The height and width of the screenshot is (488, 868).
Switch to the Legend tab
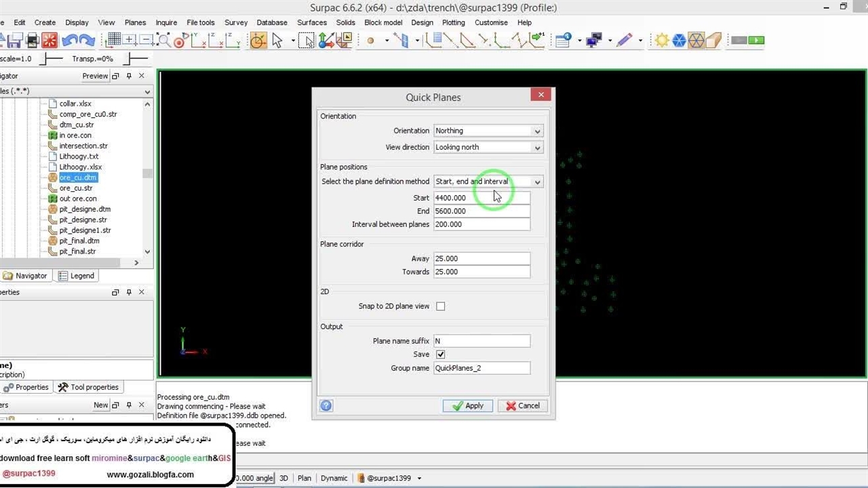pyautogui.click(x=76, y=276)
